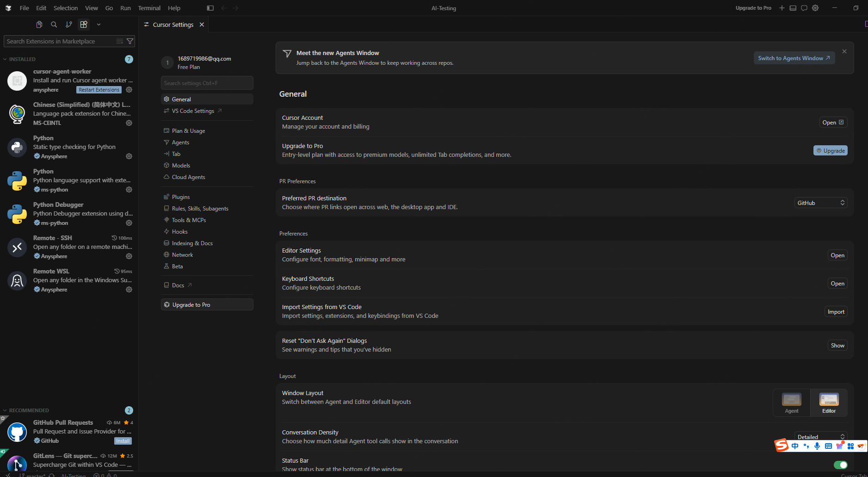The image size is (868, 477).
Task: Click the Python Debugger extension logo
Action: pos(17,214)
